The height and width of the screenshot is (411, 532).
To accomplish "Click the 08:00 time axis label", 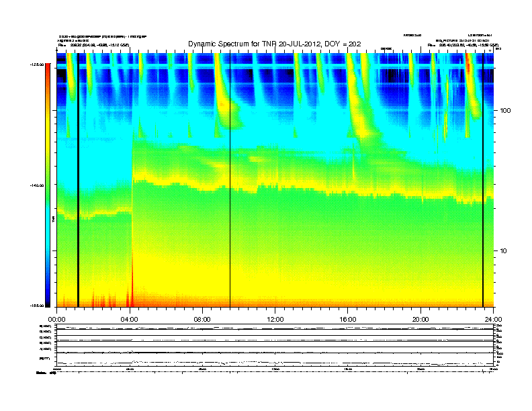I will coord(202,320).
